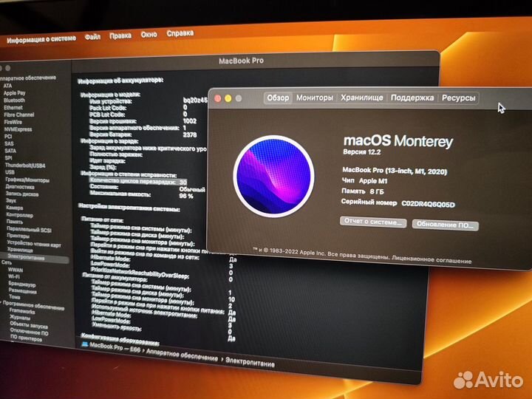The width and height of the screenshot is (532, 399).
Task: Select SPI in the sidebar
Action: (8, 158)
